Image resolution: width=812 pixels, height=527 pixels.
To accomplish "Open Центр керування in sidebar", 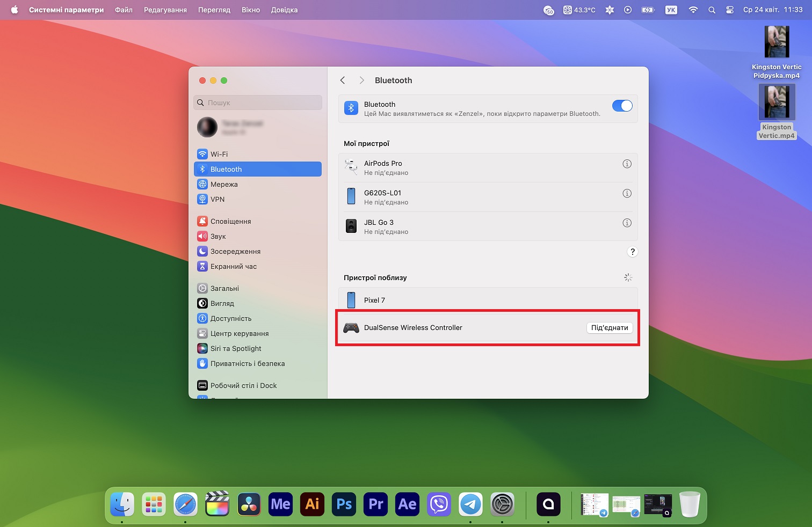I will point(258,333).
